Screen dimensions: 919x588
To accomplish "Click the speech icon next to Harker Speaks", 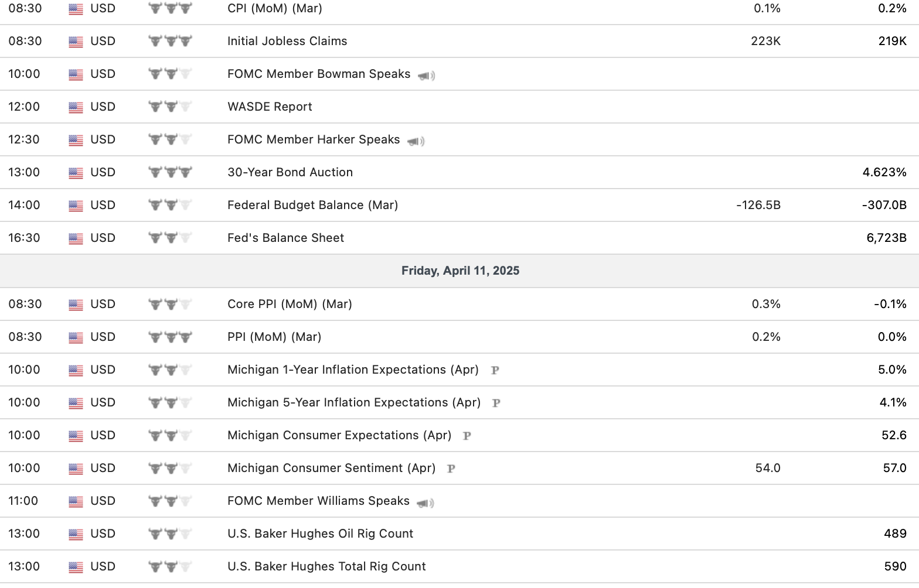I will [x=416, y=141].
